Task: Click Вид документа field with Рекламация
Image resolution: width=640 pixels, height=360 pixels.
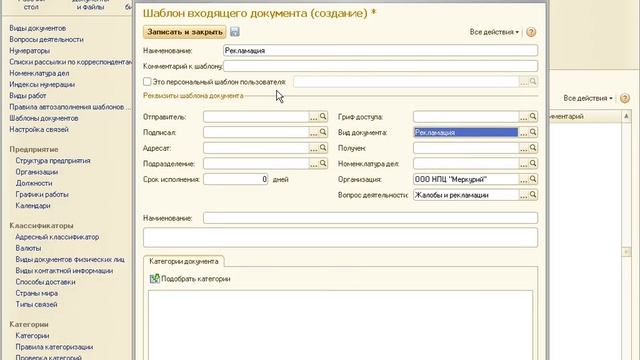Action: (466, 132)
